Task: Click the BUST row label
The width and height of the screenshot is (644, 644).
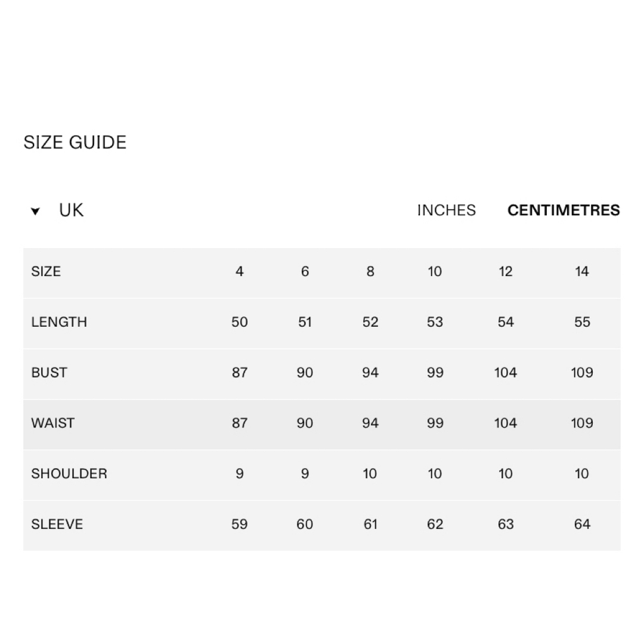Action: pos(49,373)
